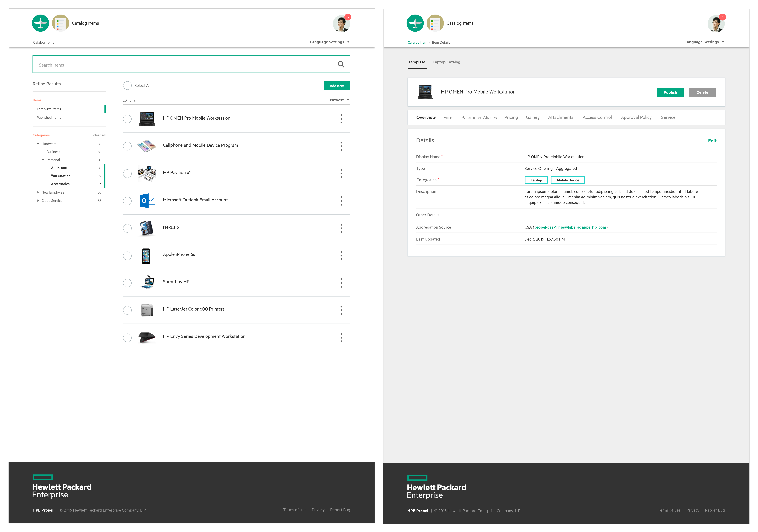Collapse the Hardware category
Image resolution: width=758 pixels, height=532 pixels.
click(38, 144)
